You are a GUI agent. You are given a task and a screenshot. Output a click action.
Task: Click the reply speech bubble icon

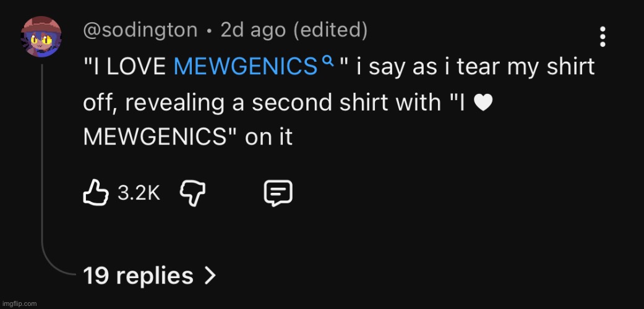tap(278, 193)
